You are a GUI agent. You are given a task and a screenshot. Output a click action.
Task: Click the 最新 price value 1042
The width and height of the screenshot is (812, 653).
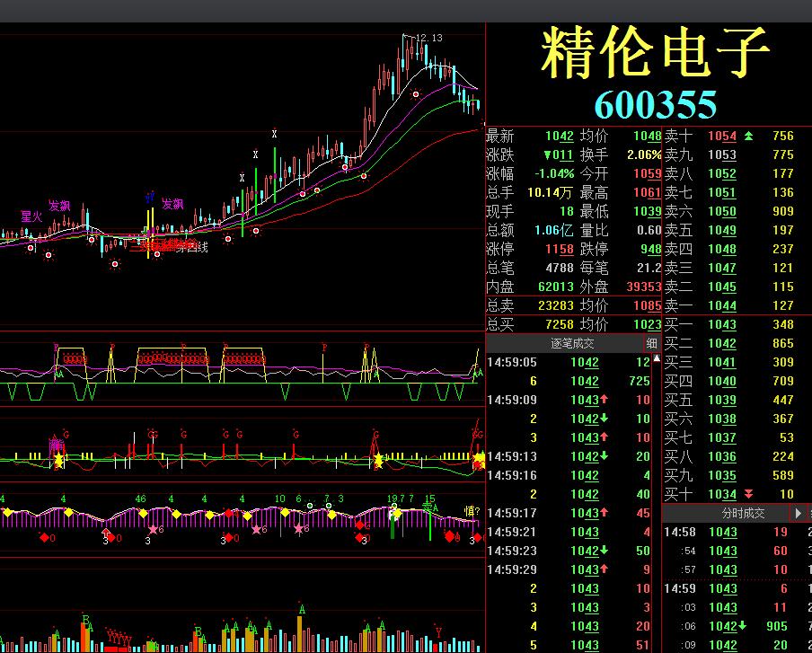pyautogui.click(x=560, y=137)
